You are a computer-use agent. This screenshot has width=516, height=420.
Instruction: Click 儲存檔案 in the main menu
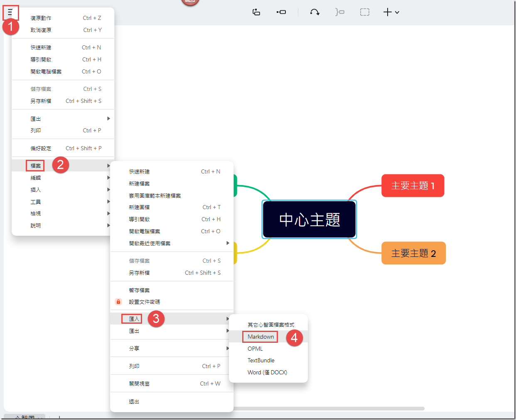(x=63, y=89)
